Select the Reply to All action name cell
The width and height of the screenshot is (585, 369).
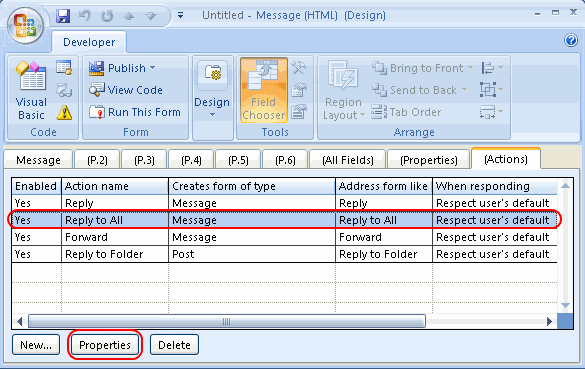115,220
